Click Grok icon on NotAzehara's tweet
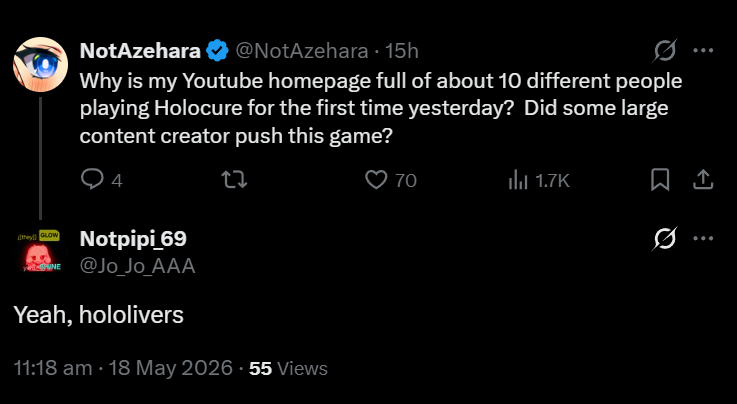The height and width of the screenshot is (404, 737). (665, 50)
